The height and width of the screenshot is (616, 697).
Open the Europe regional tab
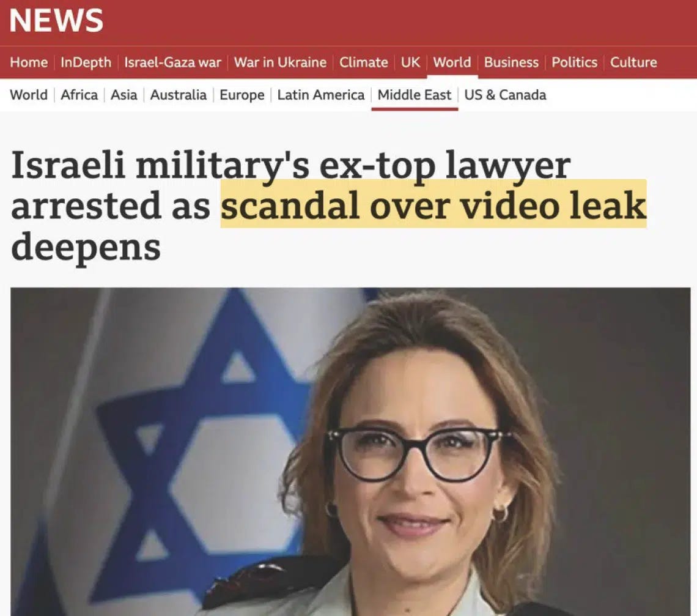tap(242, 95)
